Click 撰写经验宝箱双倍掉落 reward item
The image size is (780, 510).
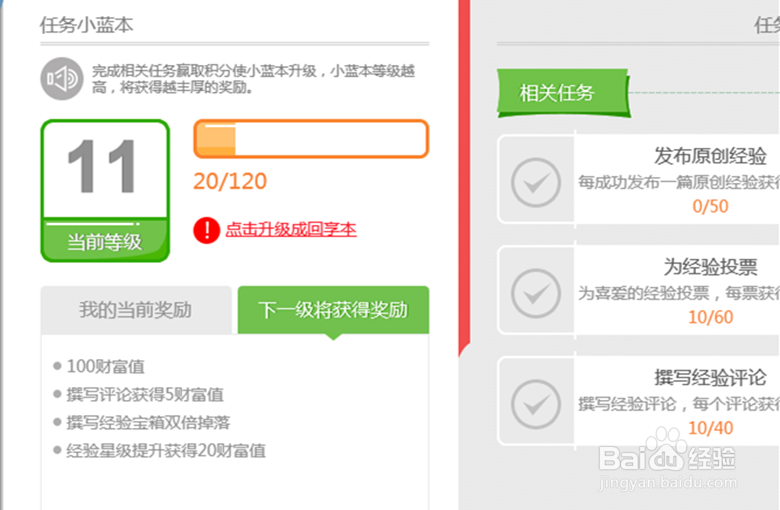coord(148,423)
